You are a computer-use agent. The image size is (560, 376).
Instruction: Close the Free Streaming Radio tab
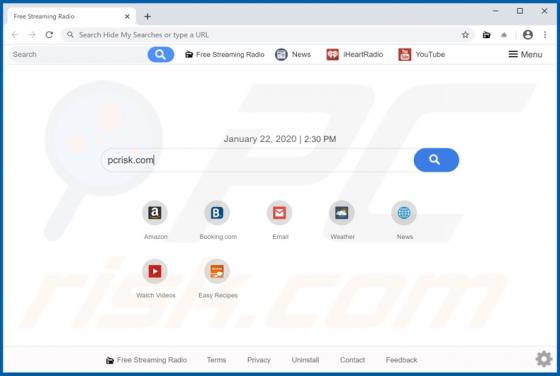(x=127, y=16)
